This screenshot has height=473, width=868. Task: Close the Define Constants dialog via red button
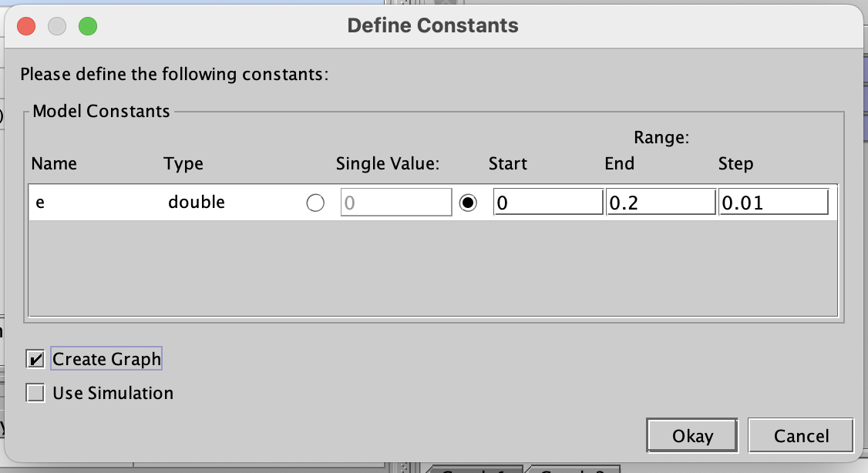pos(26,26)
